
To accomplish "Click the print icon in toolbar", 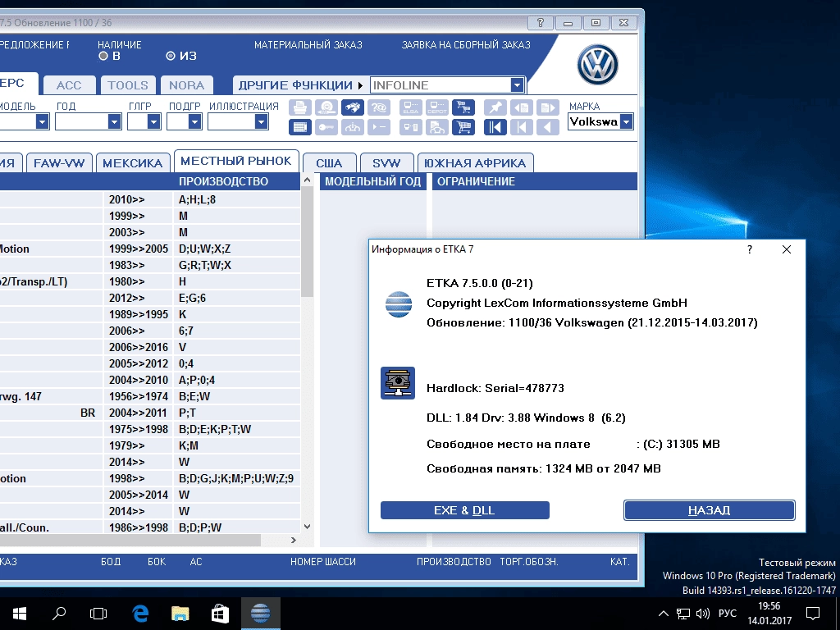I will [300, 107].
